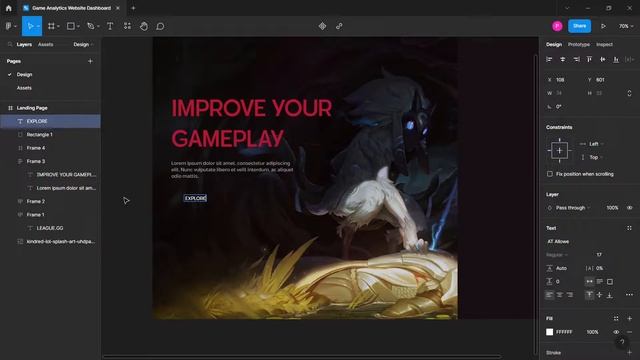Open the Design page dropdown in Layers panel
640x360 pixels.
(x=84, y=44)
